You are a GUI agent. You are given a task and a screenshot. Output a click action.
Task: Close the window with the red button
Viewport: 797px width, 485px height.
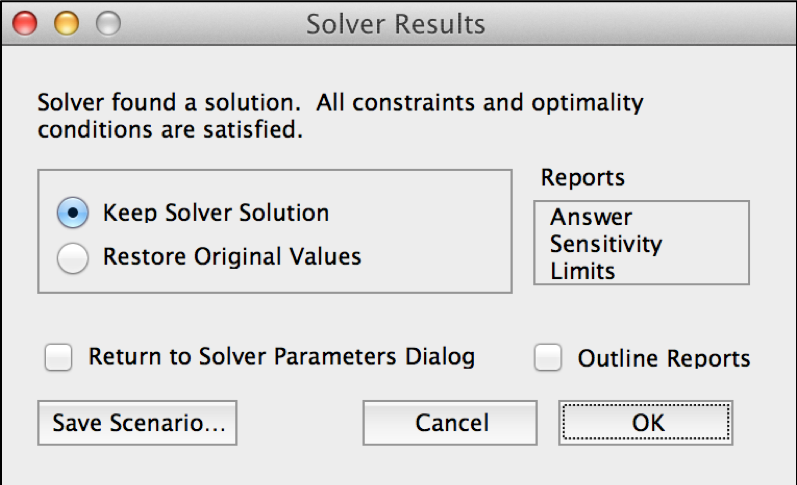(25, 23)
